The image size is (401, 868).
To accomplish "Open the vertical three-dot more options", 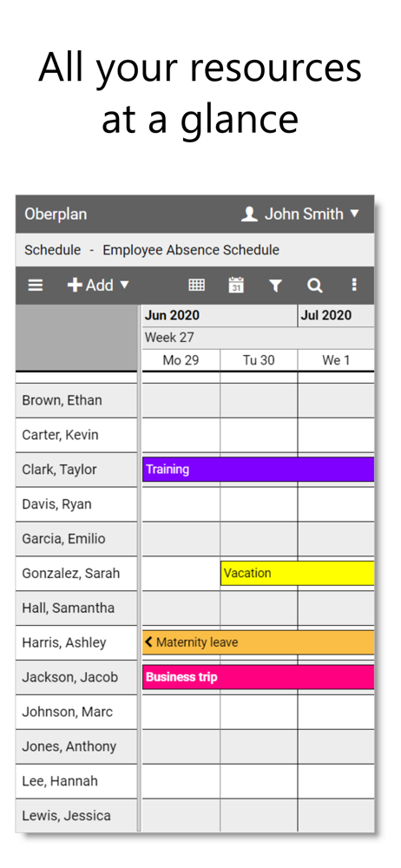I will point(354,285).
